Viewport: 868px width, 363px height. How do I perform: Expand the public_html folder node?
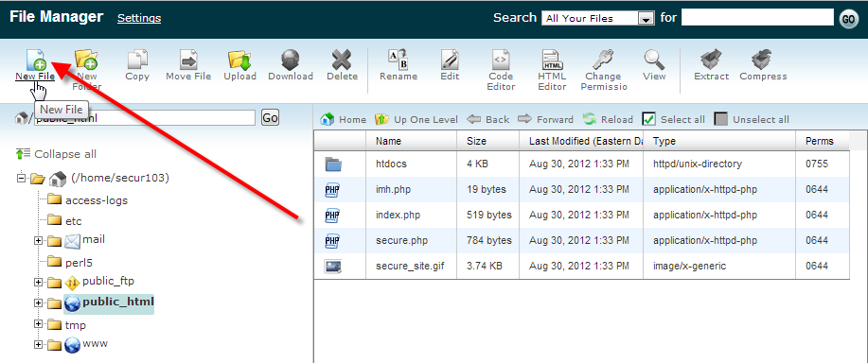38,302
